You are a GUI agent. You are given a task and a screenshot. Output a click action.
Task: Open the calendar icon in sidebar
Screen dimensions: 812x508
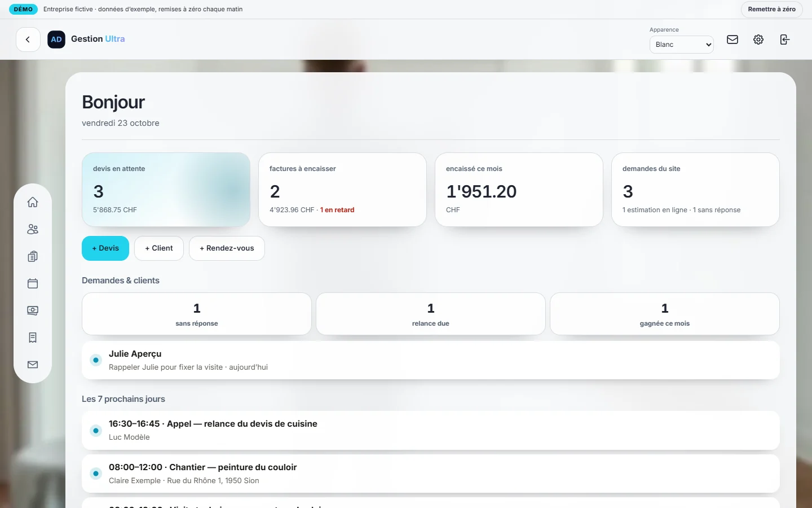point(33,283)
